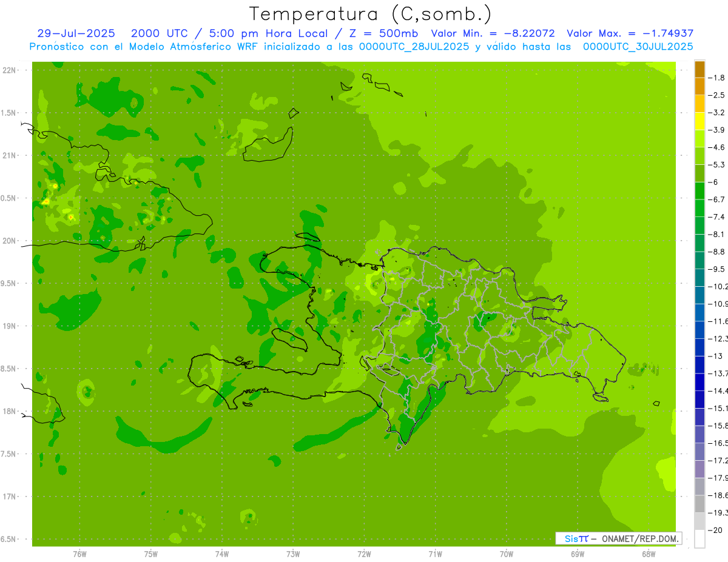Pick the purple swatch between -17.2 and -17.9
This screenshot has height=562, width=728.
pos(699,469)
